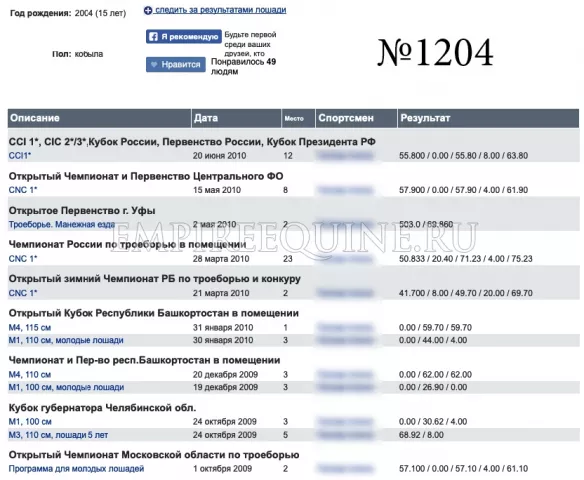Open M1, 110 см, молодые лошади link

pos(66,340)
